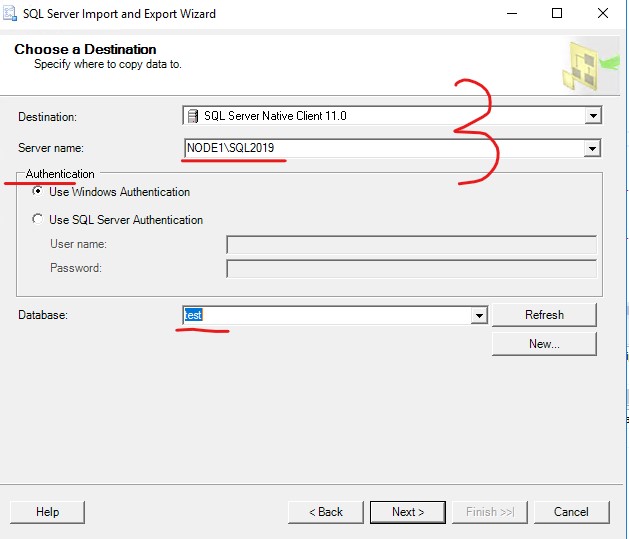Click the SQL Server Native Client 11.0 combo box
Screen dimensions: 629x539
(392, 116)
